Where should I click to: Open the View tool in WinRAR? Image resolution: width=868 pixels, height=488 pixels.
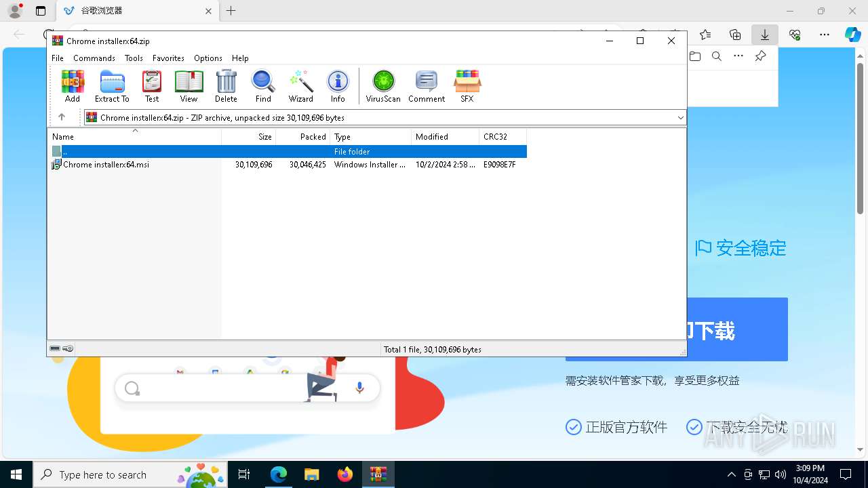tap(189, 86)
